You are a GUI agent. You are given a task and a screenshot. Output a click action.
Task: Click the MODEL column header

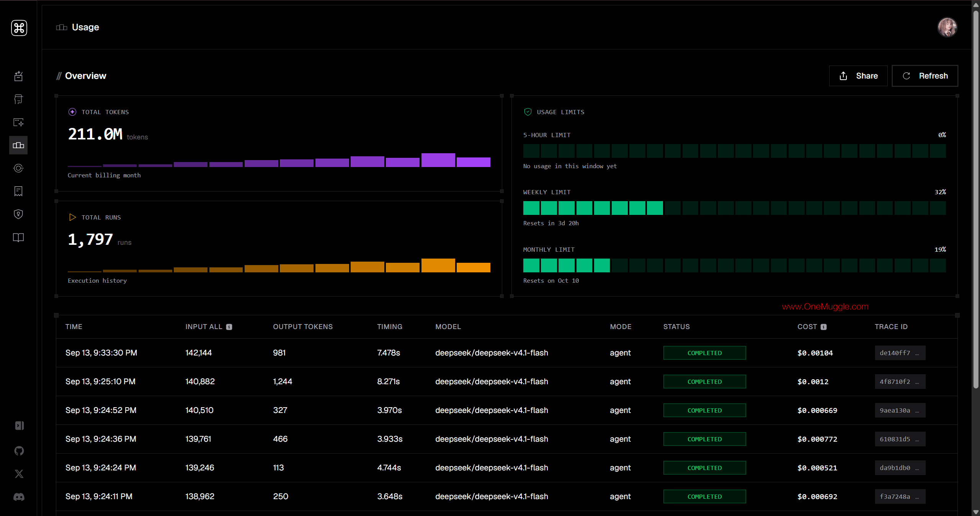448,327
